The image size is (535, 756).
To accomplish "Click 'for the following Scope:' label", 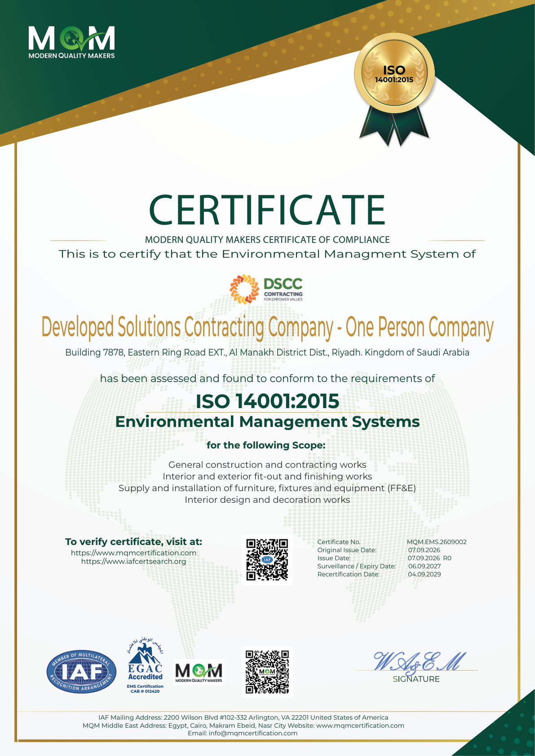I will 266,445.
